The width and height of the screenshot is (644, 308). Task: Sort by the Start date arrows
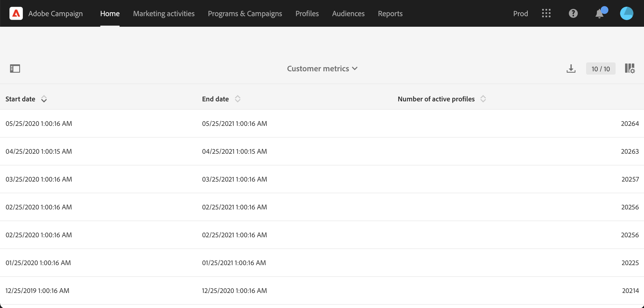click(x=44, y=99)
